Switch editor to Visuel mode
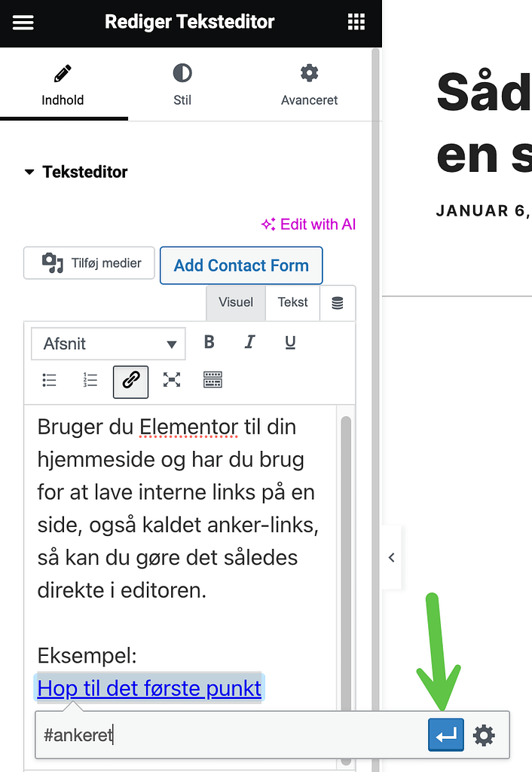This screenshot has height=772, width=532. coord(236,302)
